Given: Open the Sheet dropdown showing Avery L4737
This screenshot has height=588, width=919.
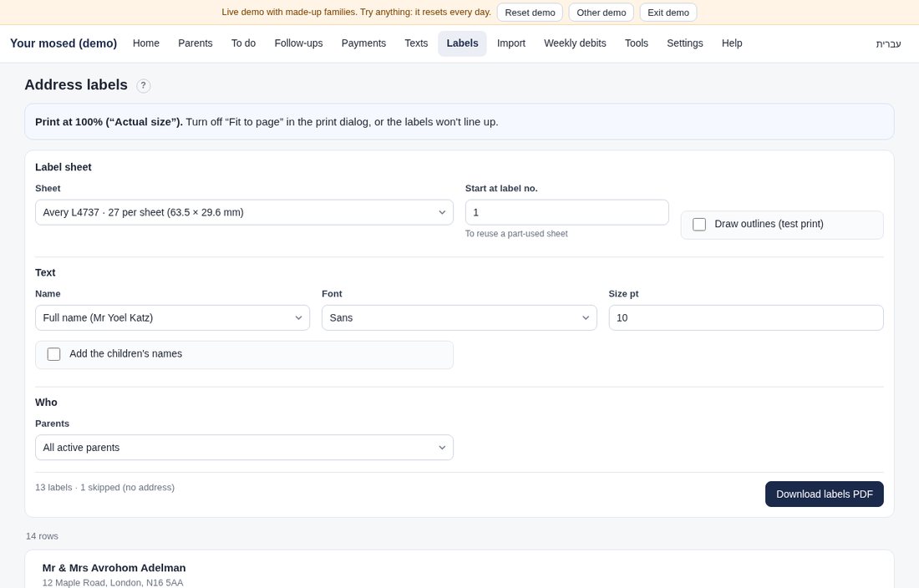Looking at the screenshot, I should 244,213.
